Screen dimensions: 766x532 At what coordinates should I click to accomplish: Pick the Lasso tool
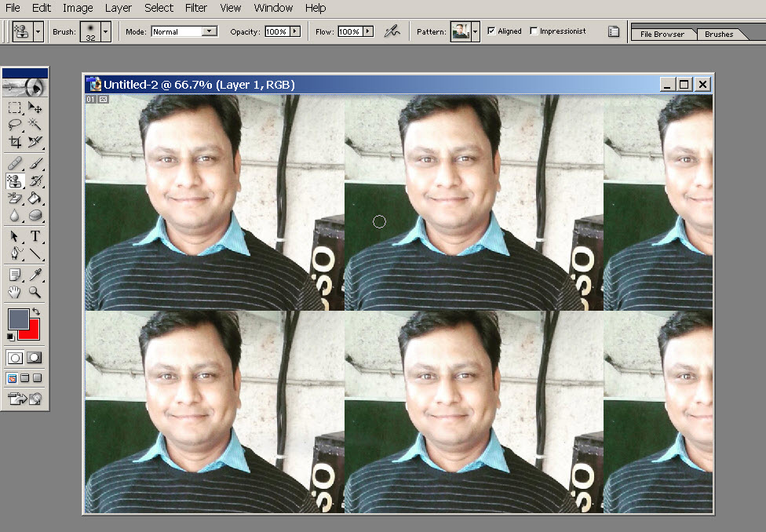click(14, 125)
